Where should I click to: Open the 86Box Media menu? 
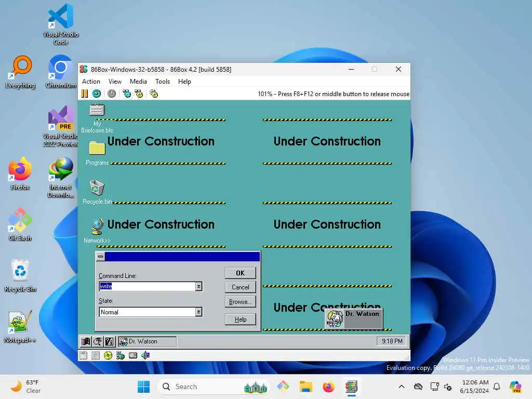pyautogui.click(x=138, y=82)
